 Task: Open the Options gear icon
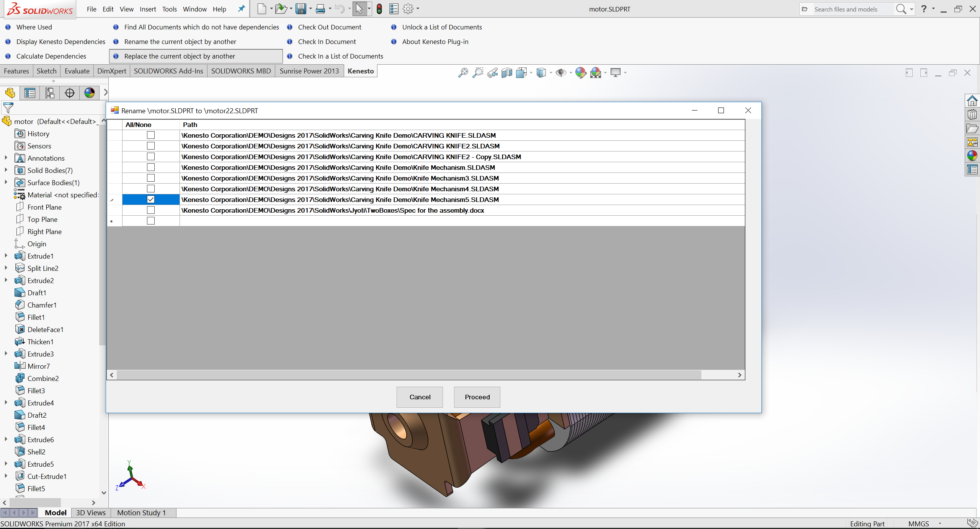(408, 8)
